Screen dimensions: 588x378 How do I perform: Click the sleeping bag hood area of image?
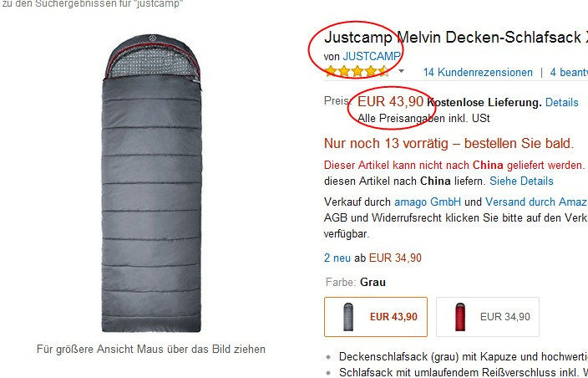point(152,57)
